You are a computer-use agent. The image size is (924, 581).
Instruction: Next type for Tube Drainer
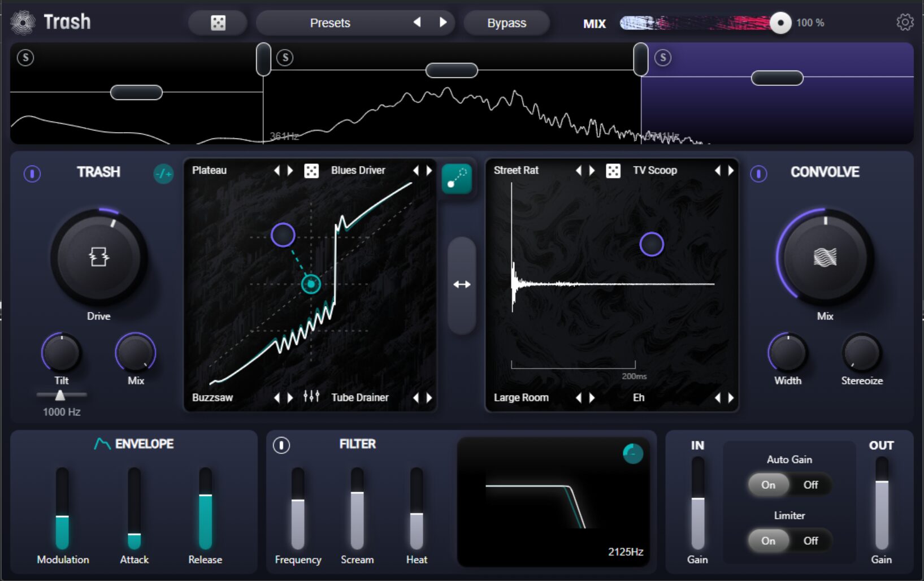pyautogui.click(x=429, y=397)
